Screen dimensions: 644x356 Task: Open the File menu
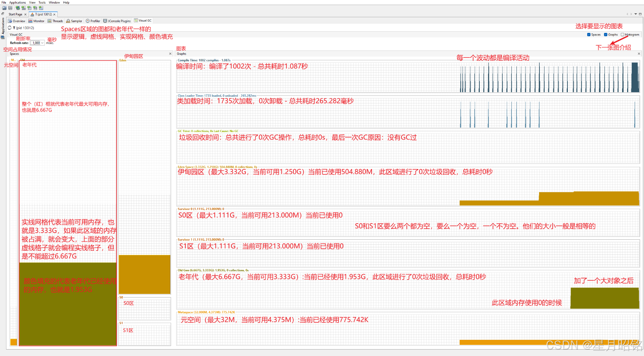pos(4,3)
